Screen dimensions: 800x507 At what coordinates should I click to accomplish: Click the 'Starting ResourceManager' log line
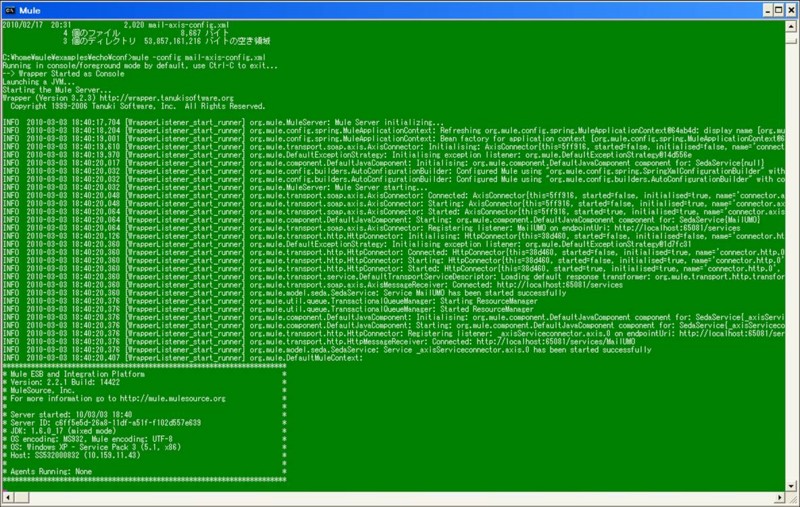click(x=270, y=301)
